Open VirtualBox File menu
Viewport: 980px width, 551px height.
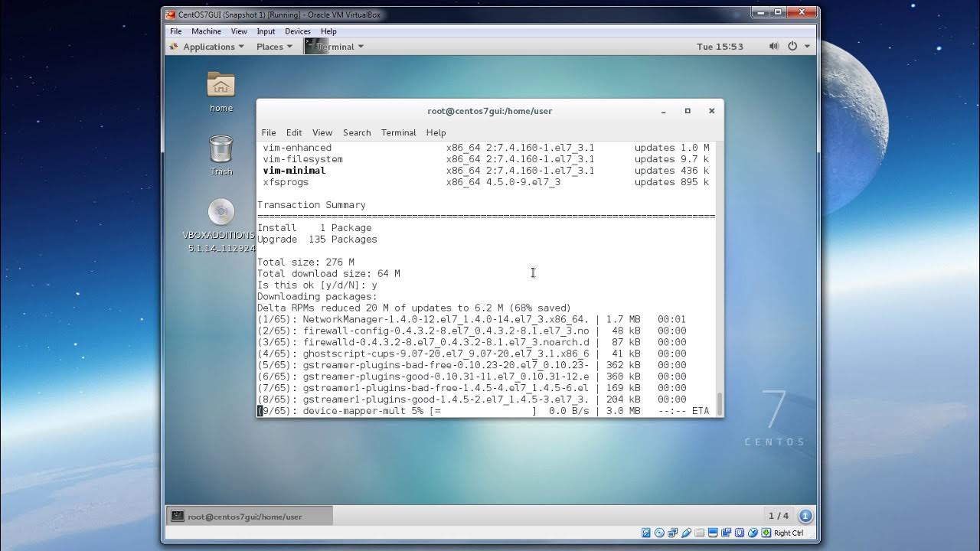tap(176, 31)
